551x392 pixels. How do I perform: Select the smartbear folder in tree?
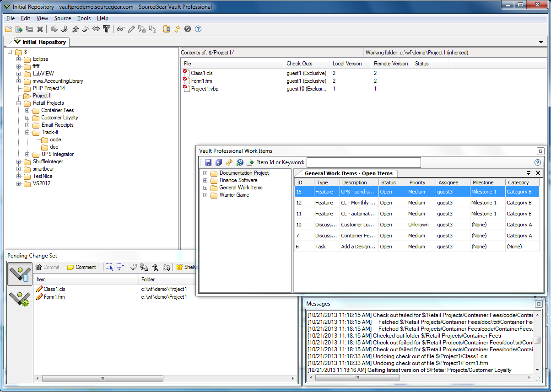click(43, 169)
